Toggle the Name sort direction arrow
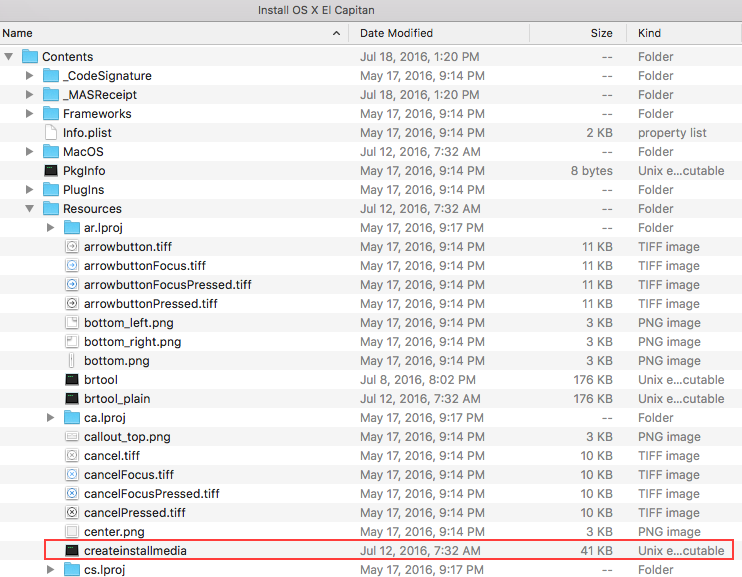742x577 pixels. 336,33
